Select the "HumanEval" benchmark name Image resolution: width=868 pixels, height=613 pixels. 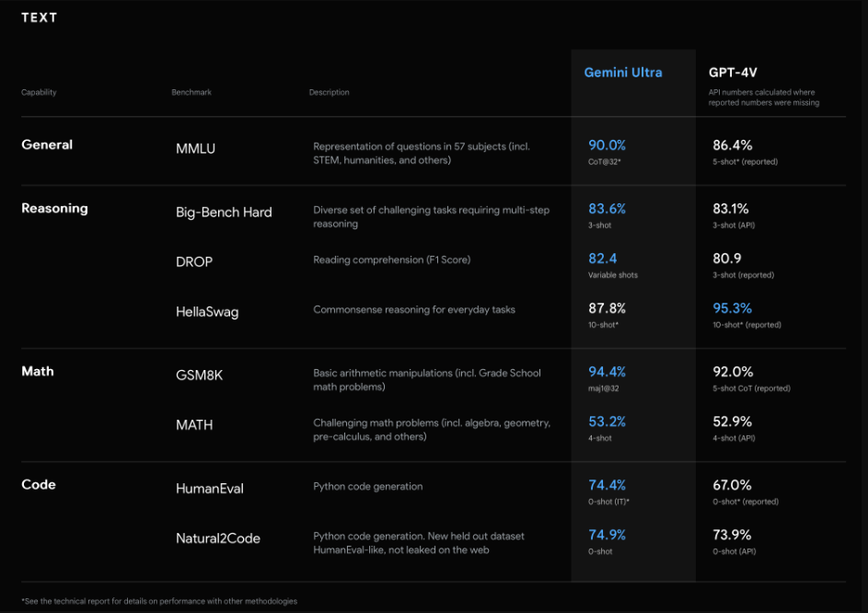click(x=209, y=489)
